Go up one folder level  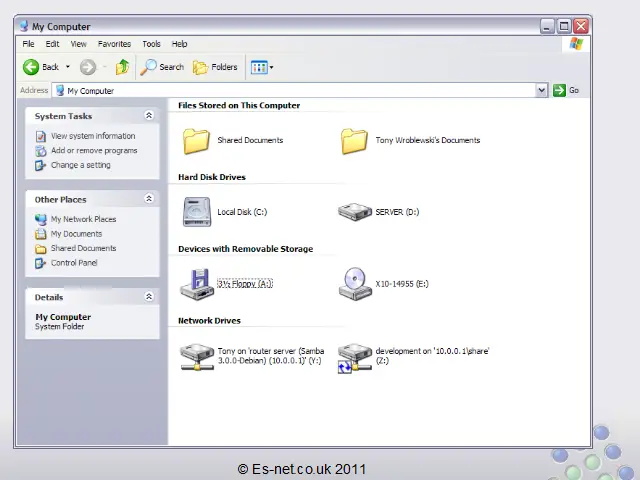point(122,67)
